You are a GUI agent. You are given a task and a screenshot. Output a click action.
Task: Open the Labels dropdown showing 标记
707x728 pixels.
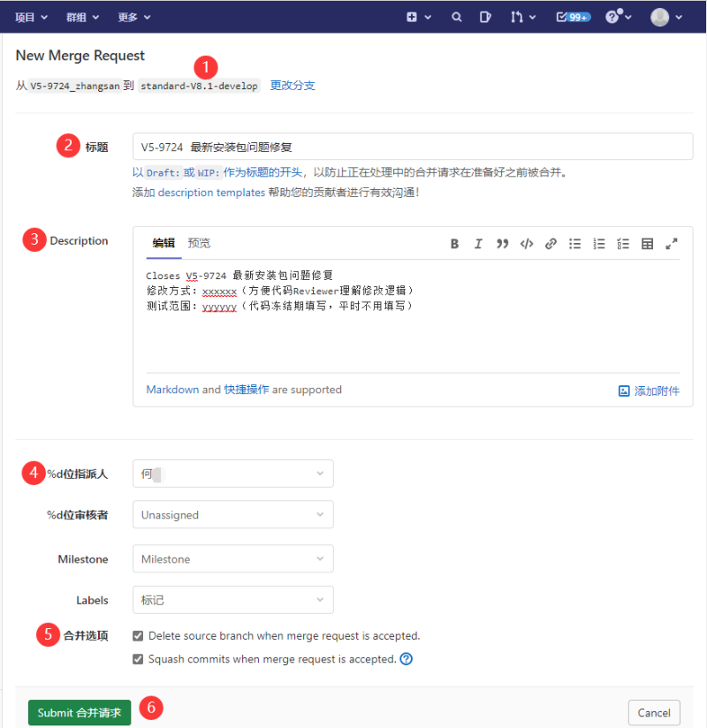tap(232, 600)
